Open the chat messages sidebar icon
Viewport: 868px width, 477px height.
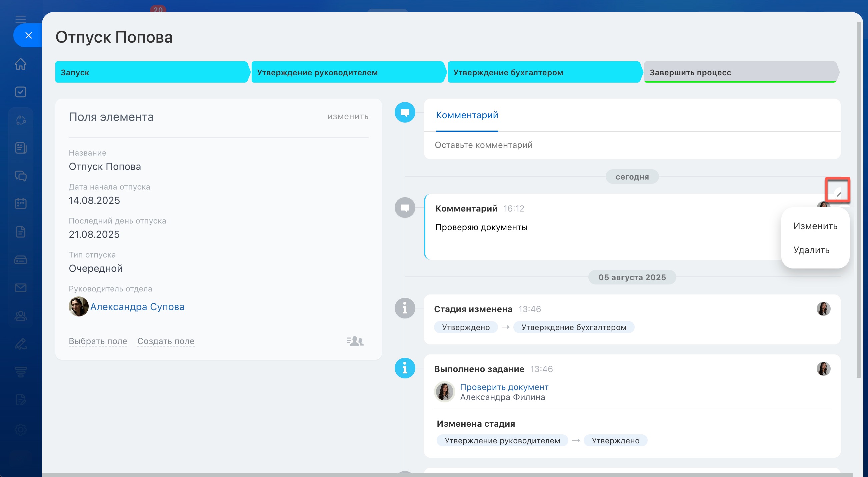tap(21, 176)
